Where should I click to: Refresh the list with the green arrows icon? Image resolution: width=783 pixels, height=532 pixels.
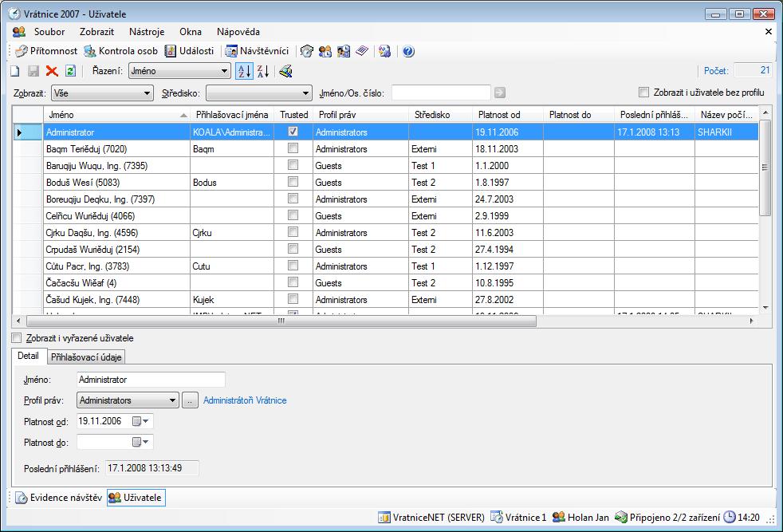pos(70,72)
